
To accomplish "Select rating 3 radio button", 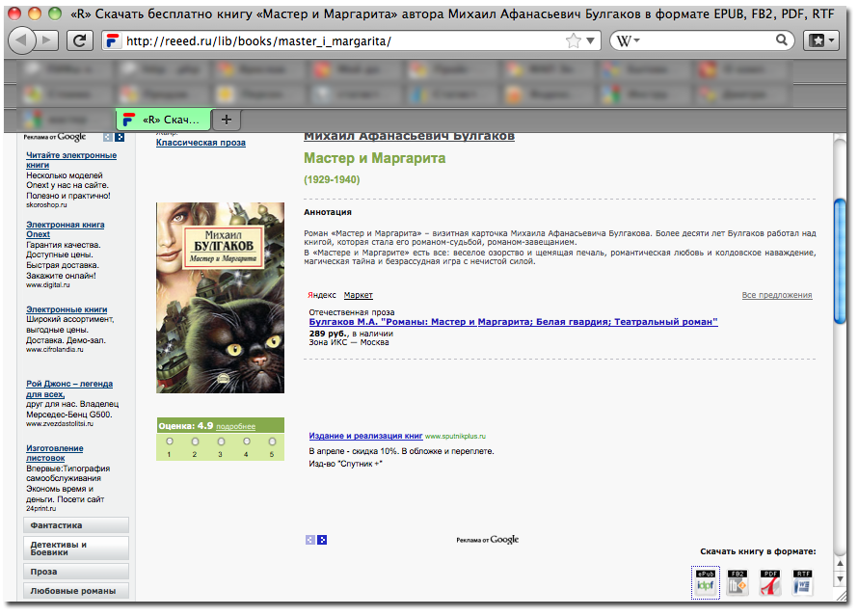I will pos(220,442).
